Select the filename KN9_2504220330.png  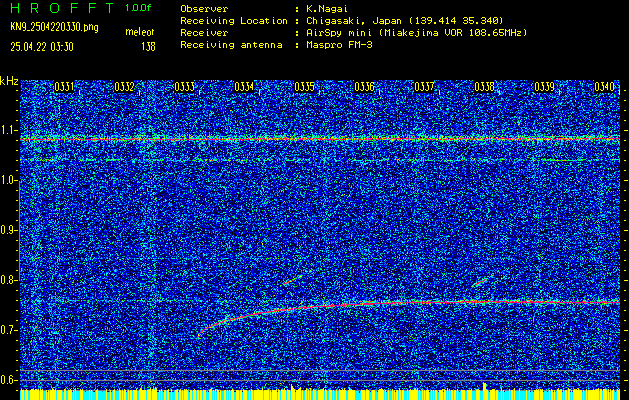click(54, 27)
